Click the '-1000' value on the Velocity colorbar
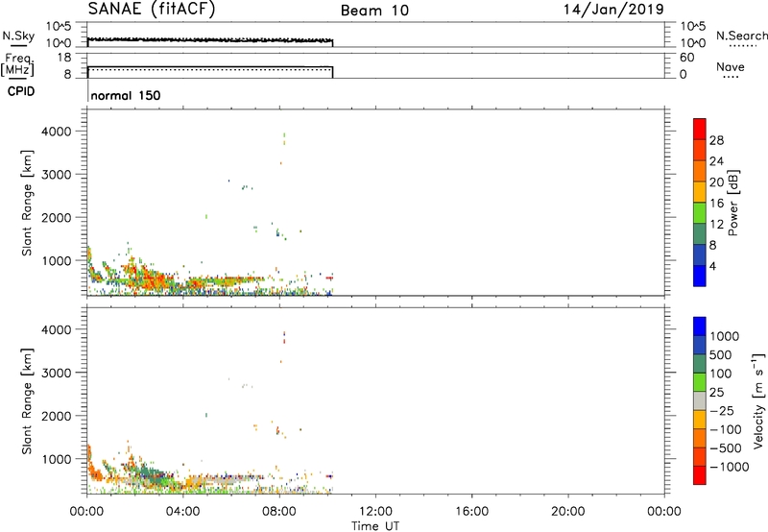Viewport: 768px width, 532px height. [x=729, y=467]
